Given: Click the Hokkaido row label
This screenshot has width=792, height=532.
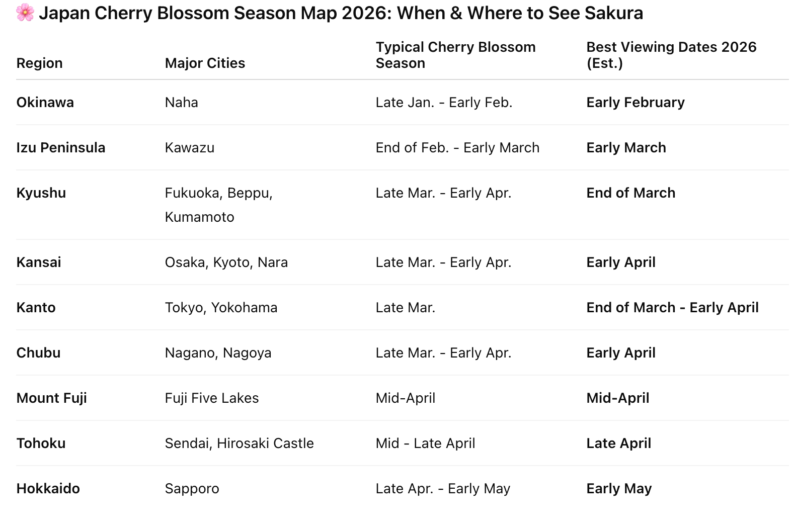Looking at the screenshot, I should point(48,488).
